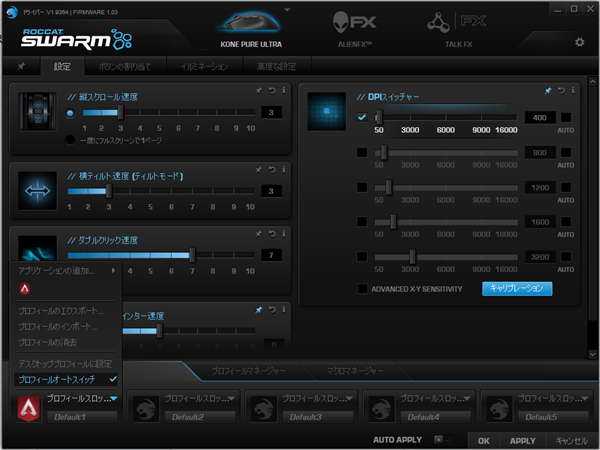
Task: Reset double-click speed to default
Action: point(272,233)
